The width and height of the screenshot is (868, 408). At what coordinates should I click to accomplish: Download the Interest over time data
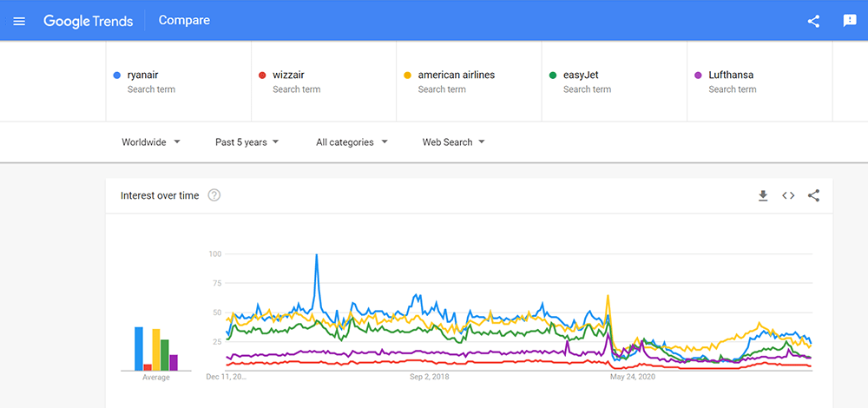point(763,195)
